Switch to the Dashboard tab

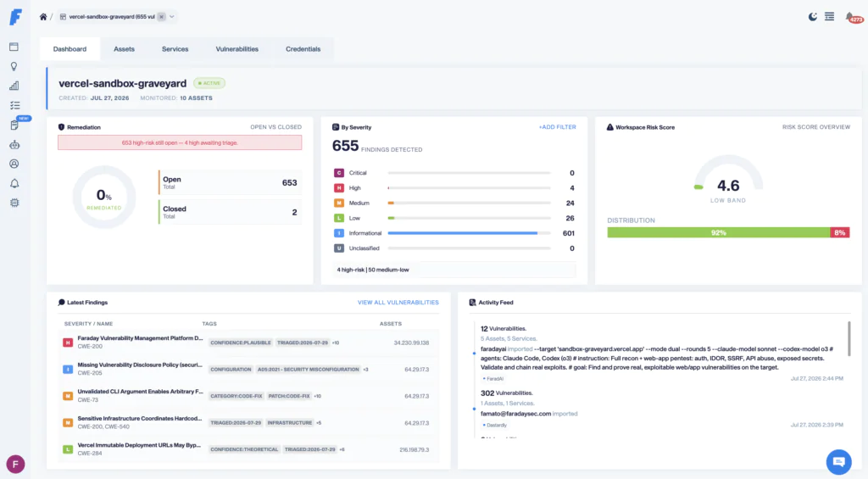(x=70, y=48)
